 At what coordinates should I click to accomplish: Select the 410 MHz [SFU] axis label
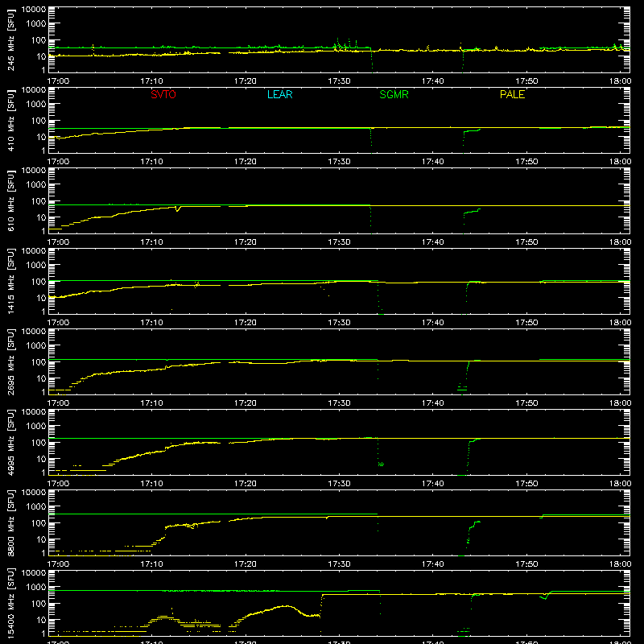11,120
